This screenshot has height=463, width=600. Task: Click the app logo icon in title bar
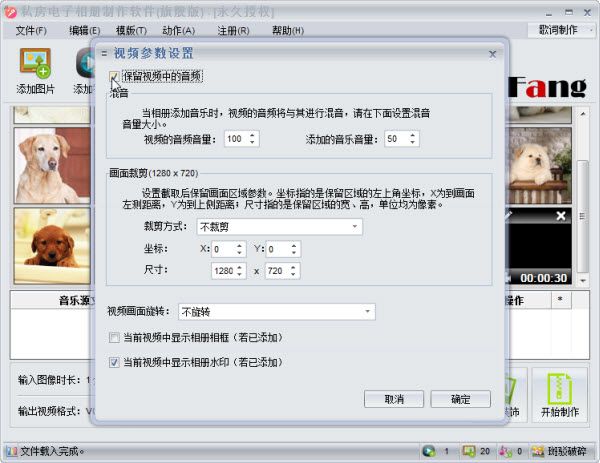coord(10,12)
